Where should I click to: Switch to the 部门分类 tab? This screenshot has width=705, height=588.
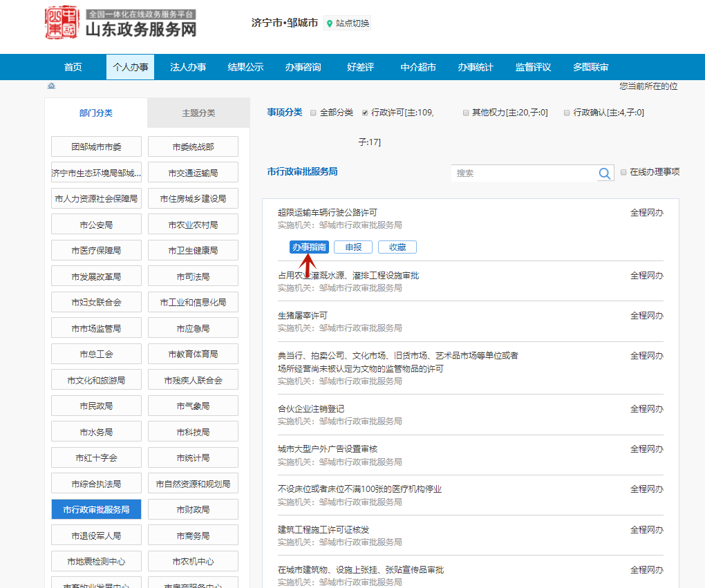click(96, 113)
